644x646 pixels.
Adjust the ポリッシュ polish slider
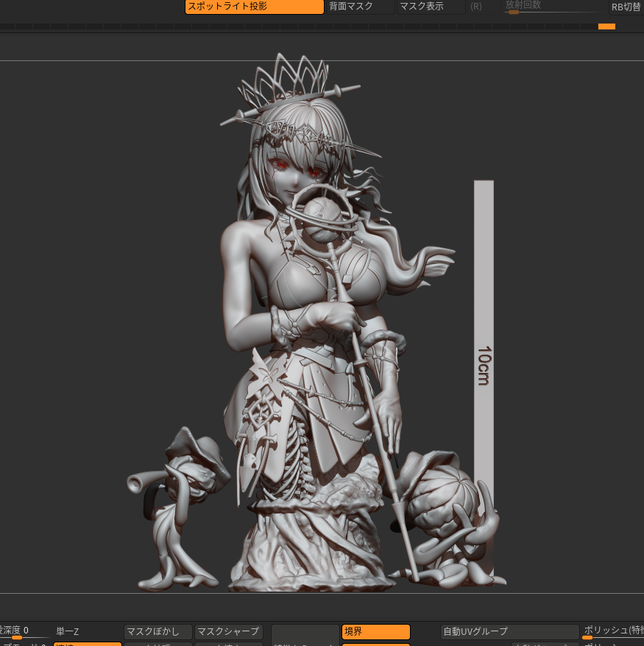[x=613, y=631]
